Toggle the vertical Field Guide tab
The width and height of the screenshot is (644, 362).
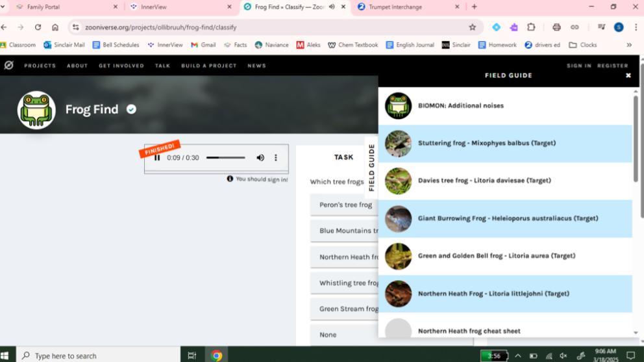pyautogui.click(x=371, y=168)
